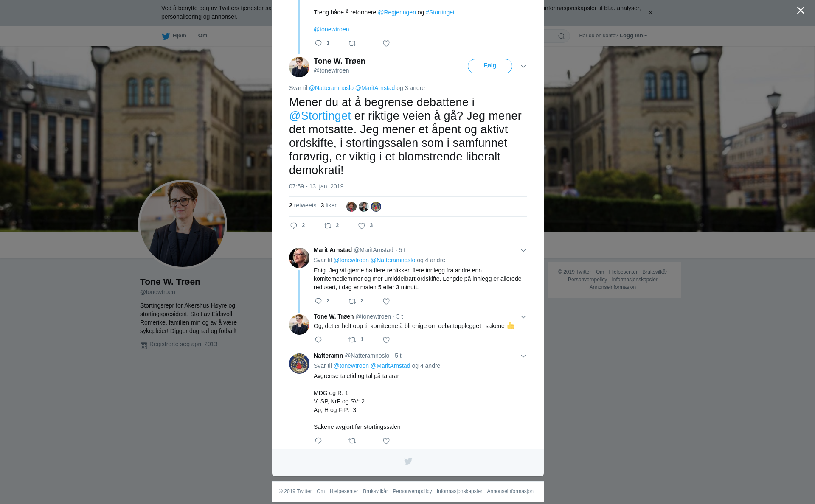Open the Om menu item in header
The width and height of the screenshot is (815, 504).
point(202,36)
